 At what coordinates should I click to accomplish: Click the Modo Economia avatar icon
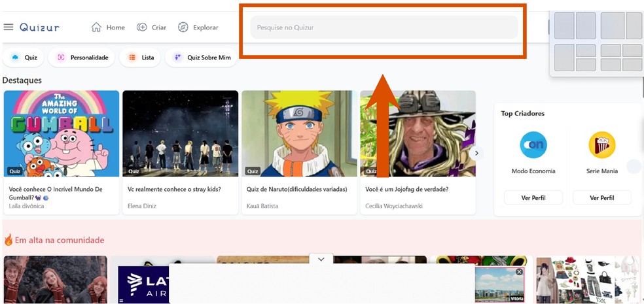[x=533, y=145]
